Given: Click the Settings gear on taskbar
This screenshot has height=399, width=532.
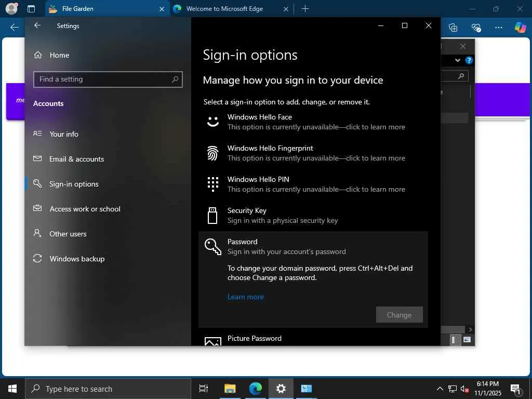Looking at the screenshot, I should coord(281,389).
